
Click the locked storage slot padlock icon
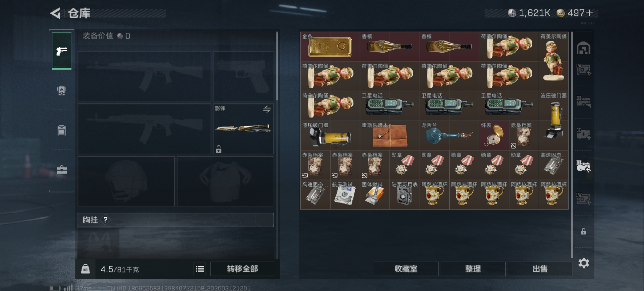coord(584,231)
